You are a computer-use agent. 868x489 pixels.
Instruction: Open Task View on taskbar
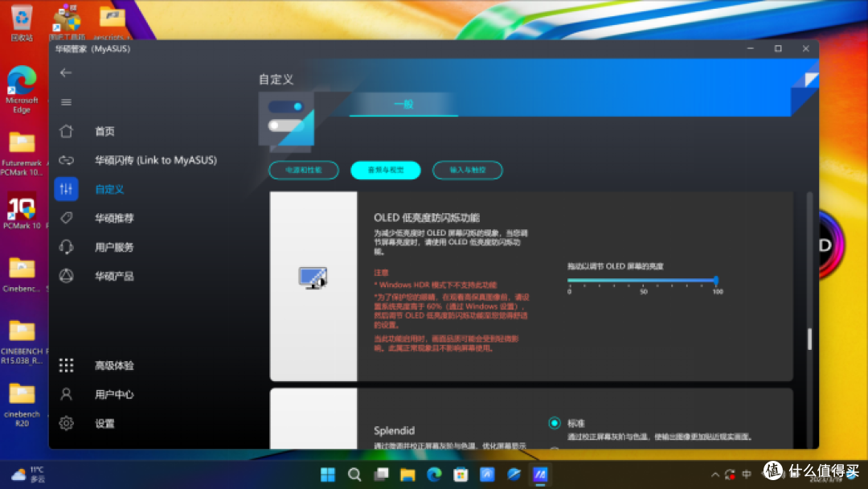381,475
